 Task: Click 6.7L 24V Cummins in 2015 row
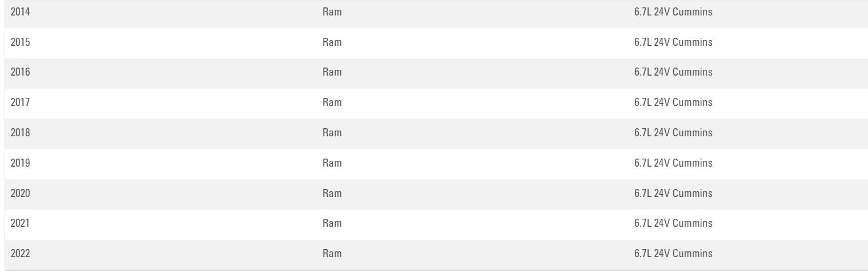pyautogui.click(x=673, y=42)
